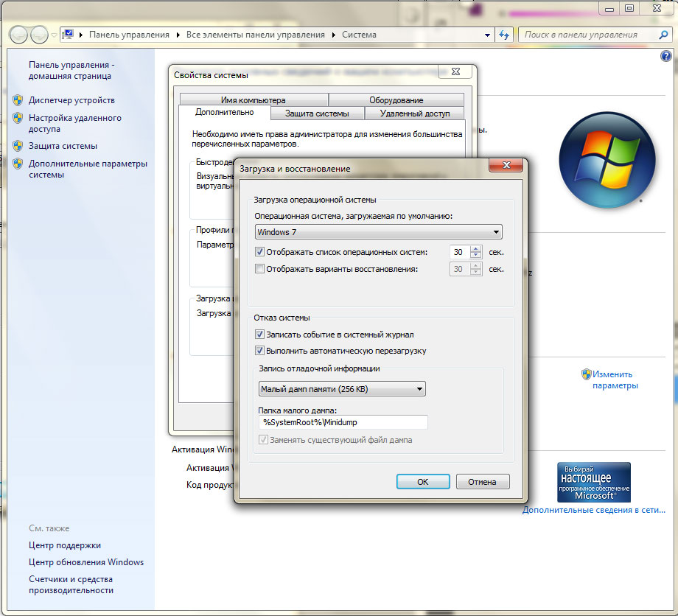Maximize the Control Panel window
The height and width of the screenshot is (616, 678).
click(629, 8)
